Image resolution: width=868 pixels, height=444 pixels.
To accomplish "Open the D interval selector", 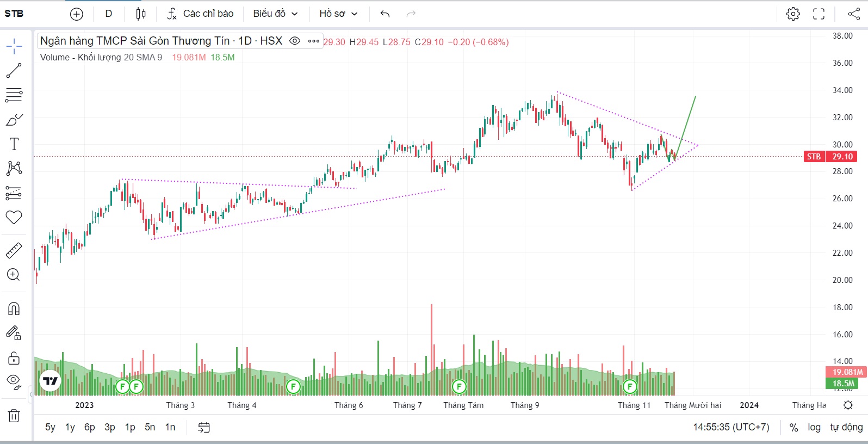I will tap(109, 14).
